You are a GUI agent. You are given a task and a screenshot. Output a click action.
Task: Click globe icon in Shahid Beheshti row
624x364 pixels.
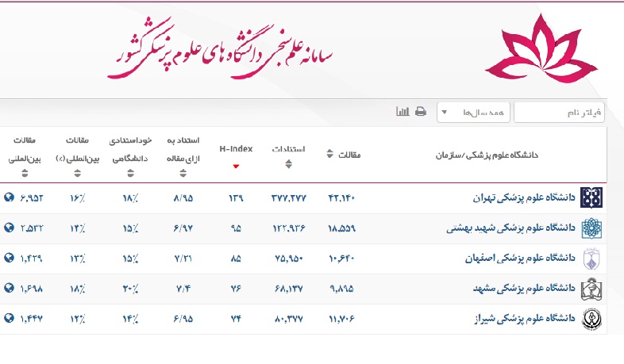click(9, 228)
